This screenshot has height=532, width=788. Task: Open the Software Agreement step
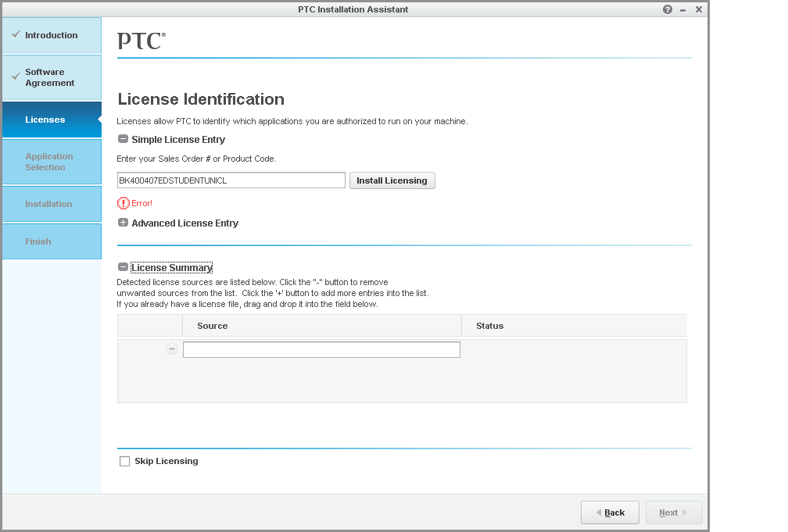point(52,77)
